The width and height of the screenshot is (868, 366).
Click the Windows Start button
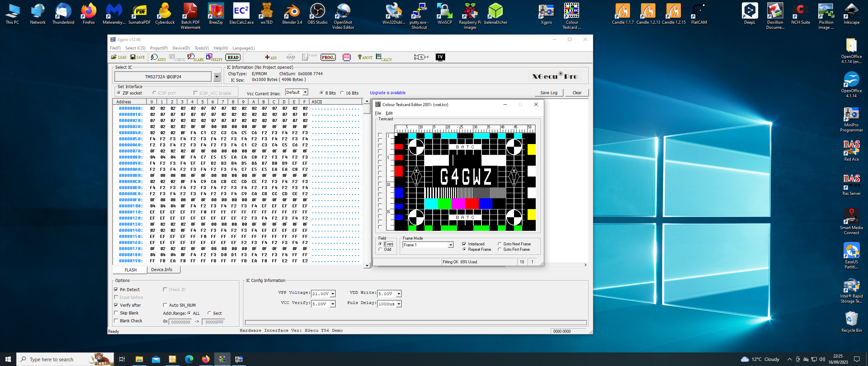click(x=8, y=359)
